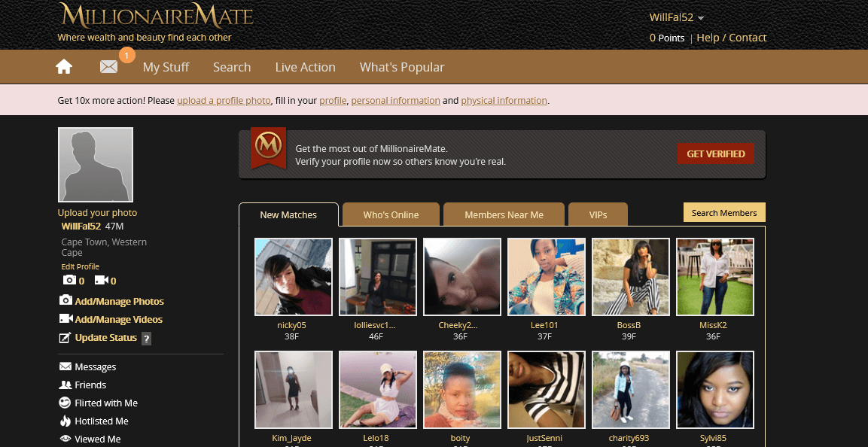Open the Flirted with Me link
This screenshot has height=447, width=868.
[x=106, y=403]
